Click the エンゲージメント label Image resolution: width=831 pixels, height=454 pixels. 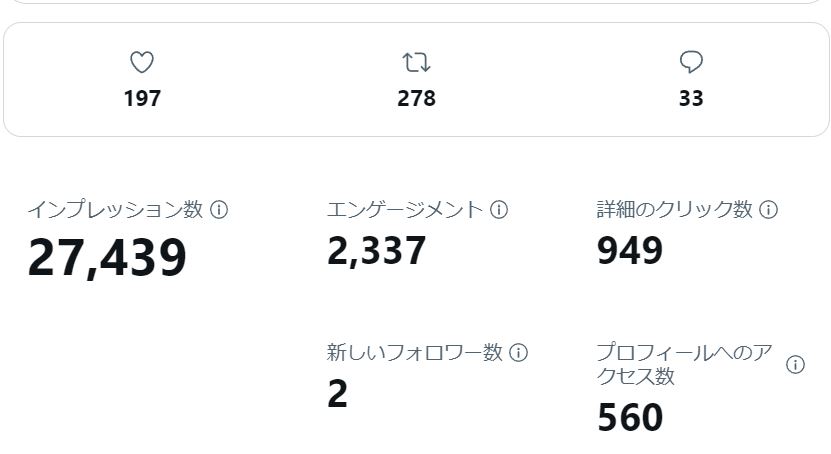[405, 210]
